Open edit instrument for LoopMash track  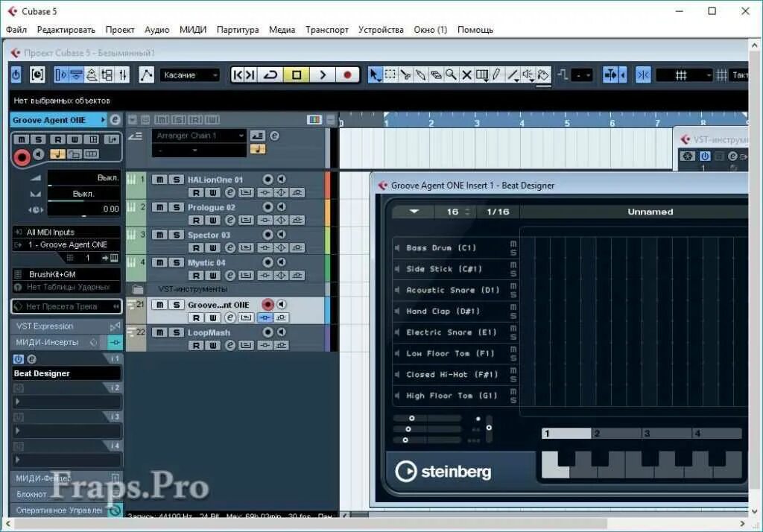click(229, 346)
